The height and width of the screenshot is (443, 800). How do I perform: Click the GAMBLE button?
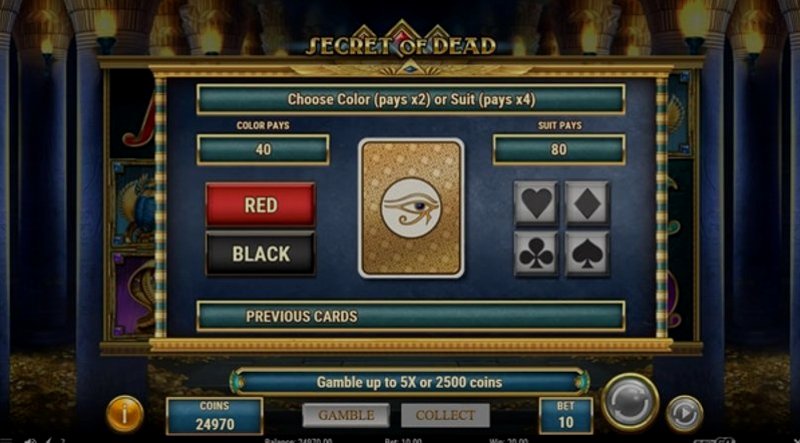pos(346,415)
